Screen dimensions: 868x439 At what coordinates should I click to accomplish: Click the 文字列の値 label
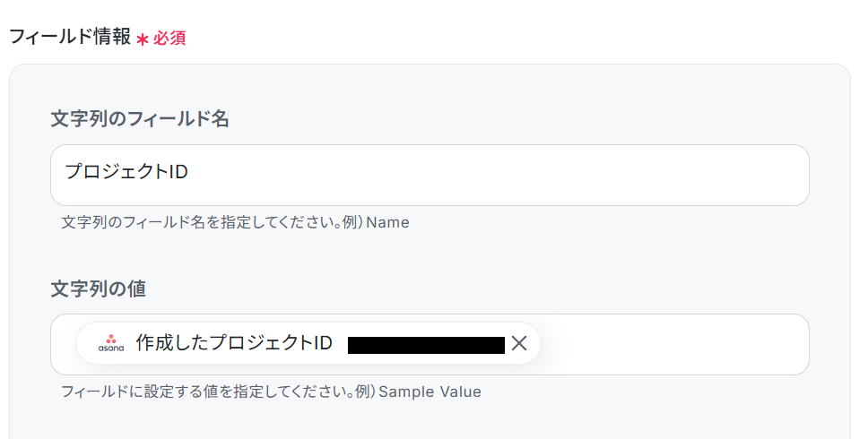pyautogui.click(x=98, y=288)
